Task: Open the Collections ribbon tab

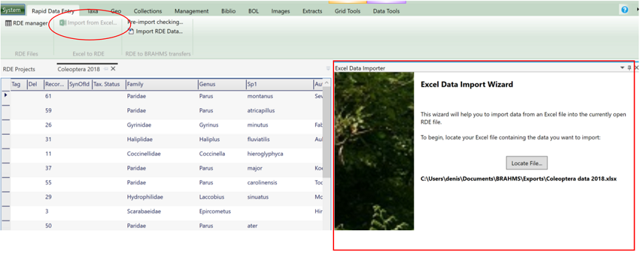Action: (148, 11)
